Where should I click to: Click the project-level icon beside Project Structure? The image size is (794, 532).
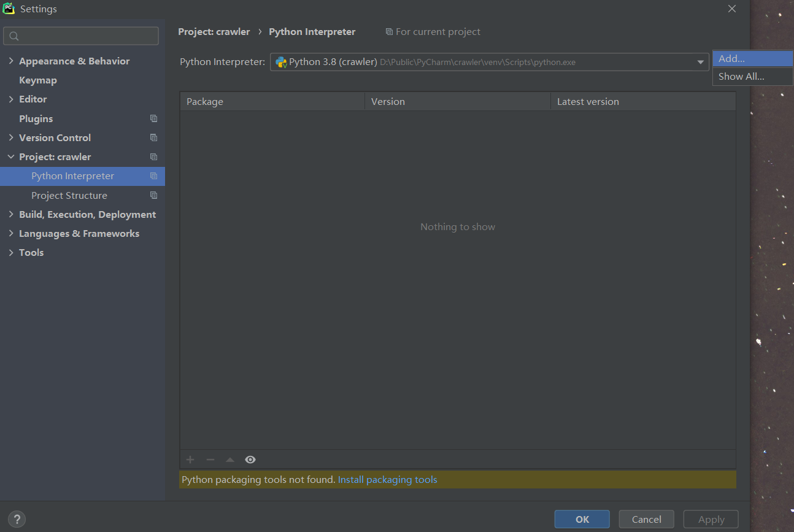click(x=153, y=195)
